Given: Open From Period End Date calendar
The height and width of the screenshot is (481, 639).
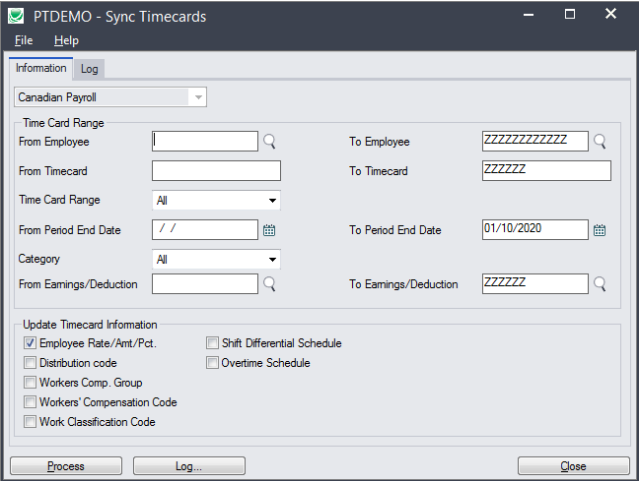Looking at the screenshot, I should (269, 230).
